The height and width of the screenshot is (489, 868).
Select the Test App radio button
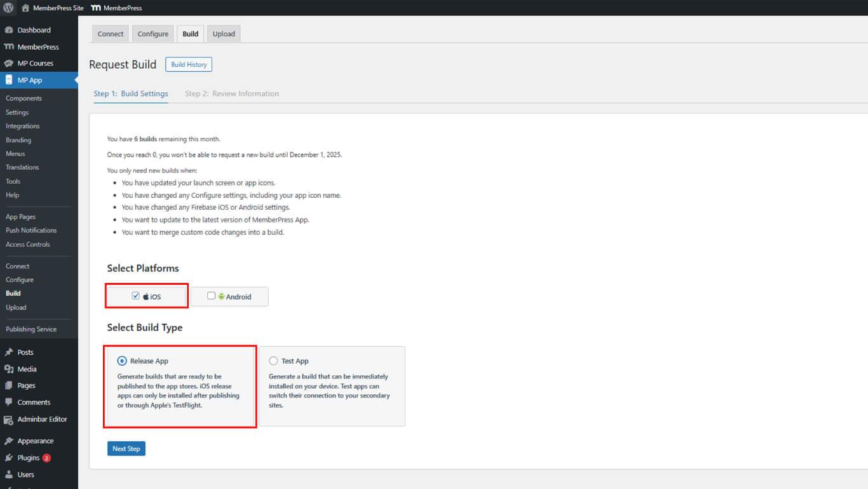(x=273, y=361)
